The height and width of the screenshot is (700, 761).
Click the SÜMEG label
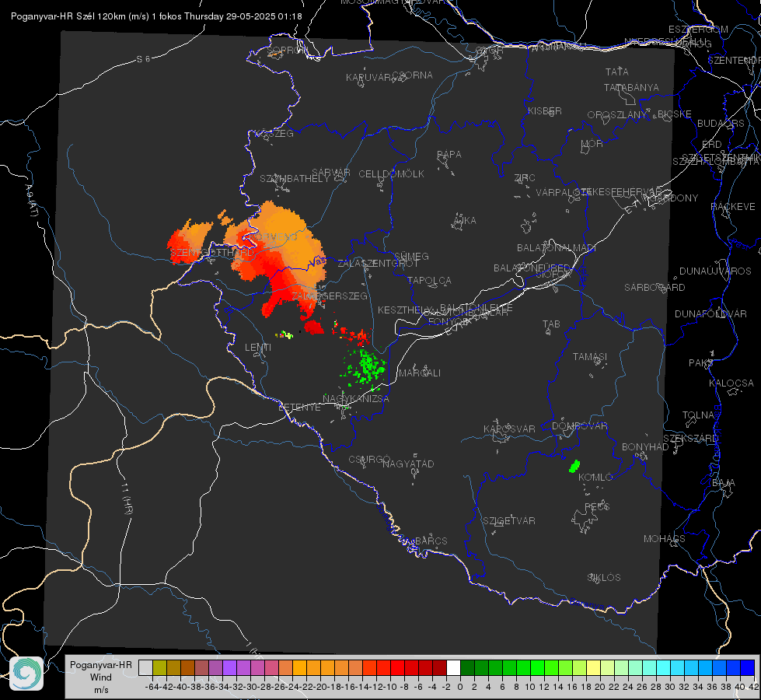[411, 256]
